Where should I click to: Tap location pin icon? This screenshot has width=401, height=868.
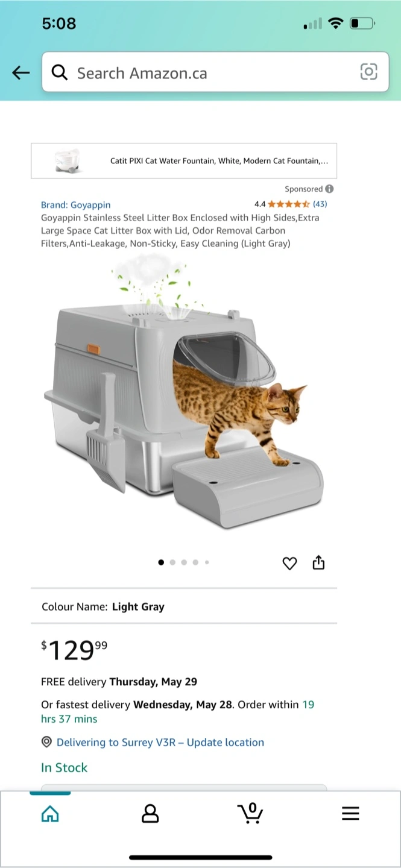[x=46, y=742]
